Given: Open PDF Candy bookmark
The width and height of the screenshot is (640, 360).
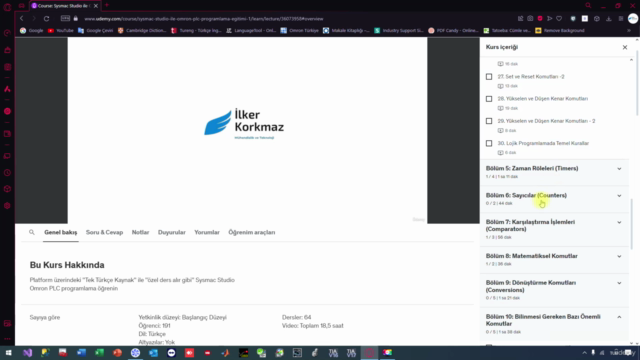Looking at the screenshot, I should coord(453,31).
